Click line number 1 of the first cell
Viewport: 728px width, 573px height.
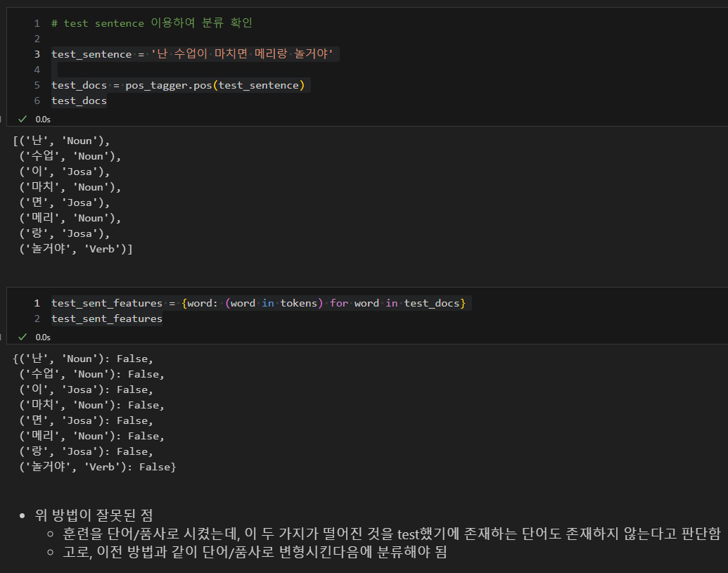pos(37,23)
